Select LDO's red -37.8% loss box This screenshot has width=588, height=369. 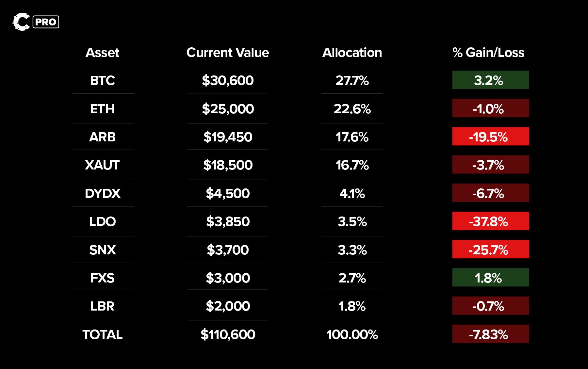tap(490, 221)
